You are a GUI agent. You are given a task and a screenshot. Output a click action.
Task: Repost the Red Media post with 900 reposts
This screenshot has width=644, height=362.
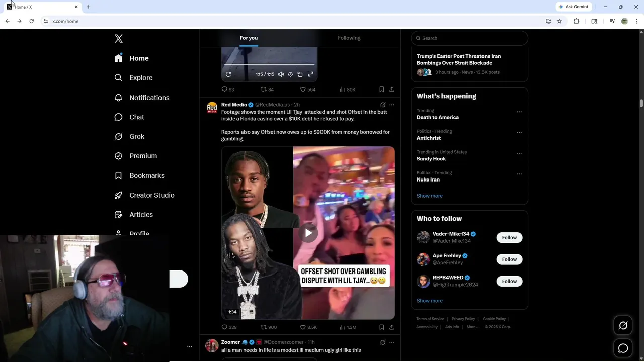[269, 327]
